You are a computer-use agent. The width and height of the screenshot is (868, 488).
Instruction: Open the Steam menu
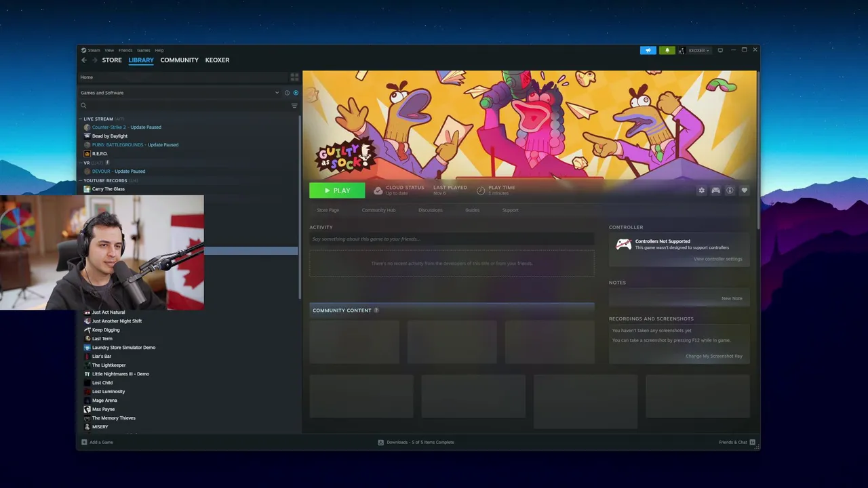click(94, 50)
